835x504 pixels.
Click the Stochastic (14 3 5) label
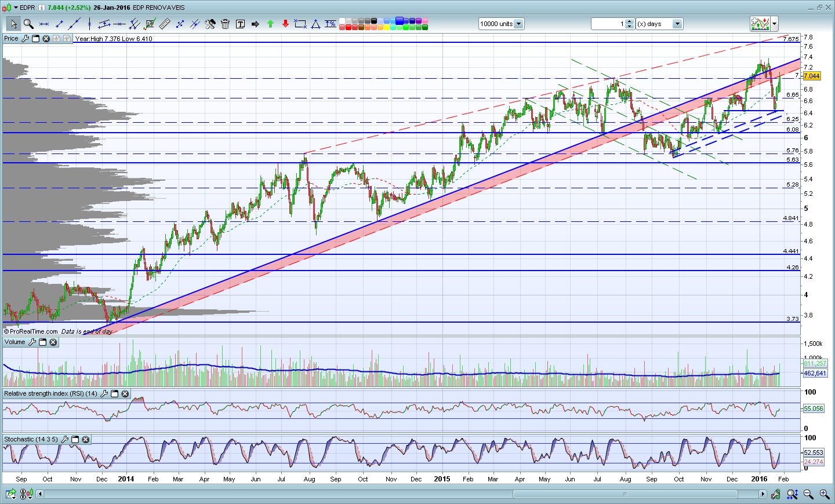point(31,439)
